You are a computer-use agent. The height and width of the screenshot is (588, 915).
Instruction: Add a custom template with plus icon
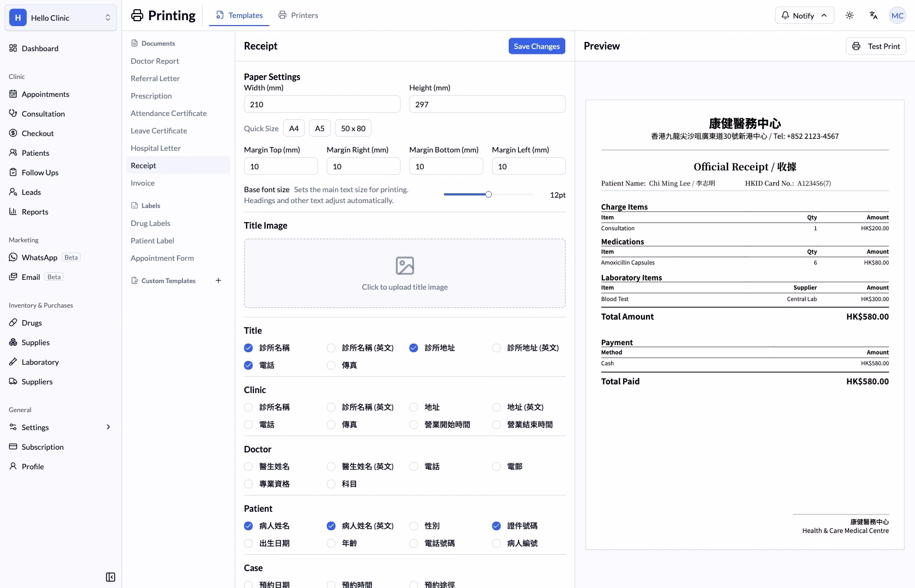point(218,280)
